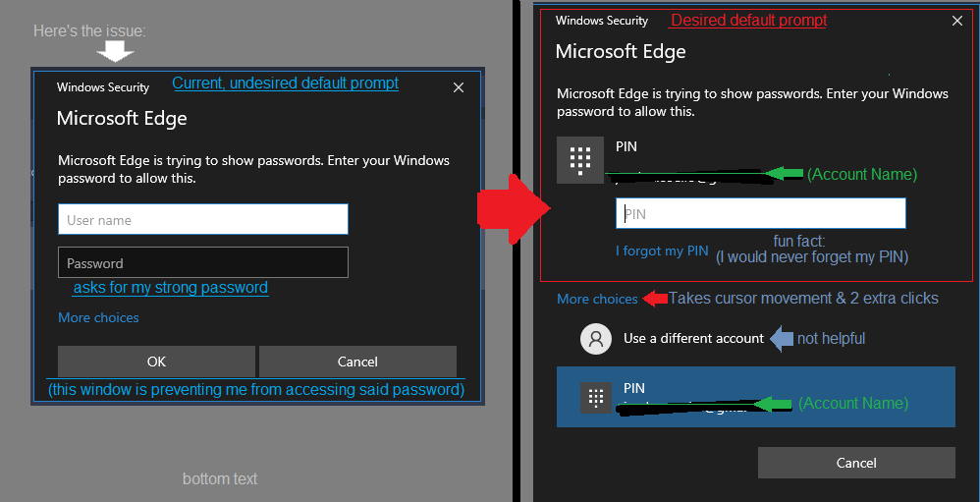This screenshot has height=502, width=980.
Task: Open the I forgot my PIN link
Action: coord(662,251)
